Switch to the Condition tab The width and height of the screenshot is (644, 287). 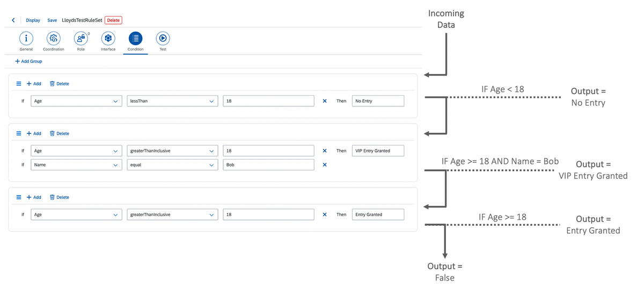(135, 38)
